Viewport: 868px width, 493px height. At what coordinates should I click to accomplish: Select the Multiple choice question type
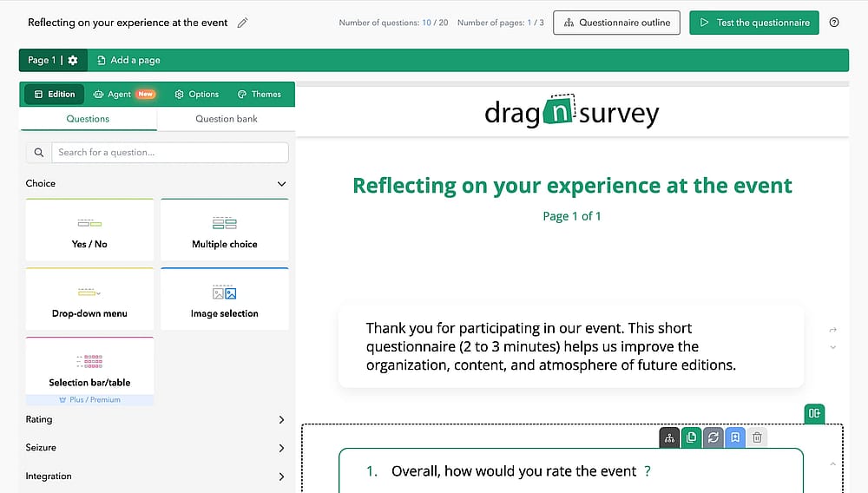coord(225,230)
